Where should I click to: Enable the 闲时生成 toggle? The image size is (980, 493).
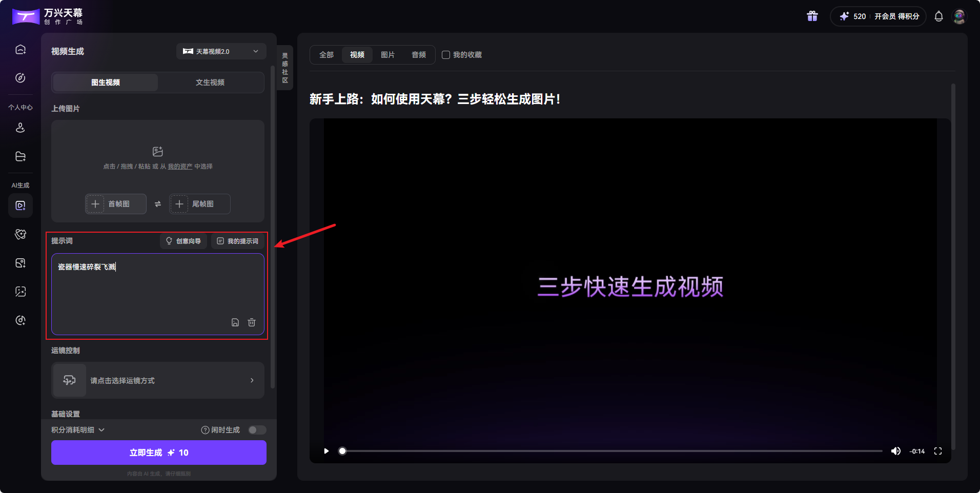point(257,430)
